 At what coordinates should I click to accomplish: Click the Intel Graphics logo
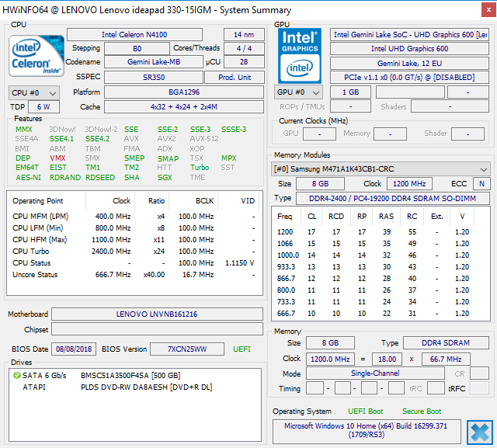point(300,56)
